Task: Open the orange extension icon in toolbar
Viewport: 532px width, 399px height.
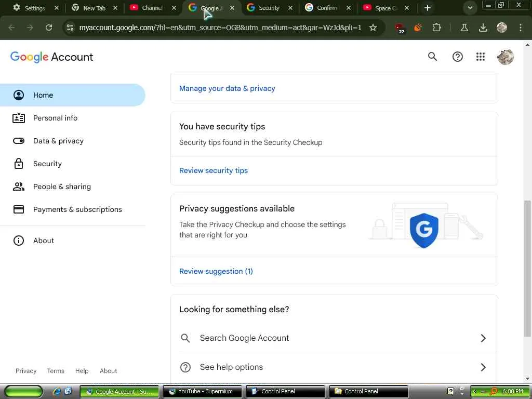Action: click(x=418, y=28)
